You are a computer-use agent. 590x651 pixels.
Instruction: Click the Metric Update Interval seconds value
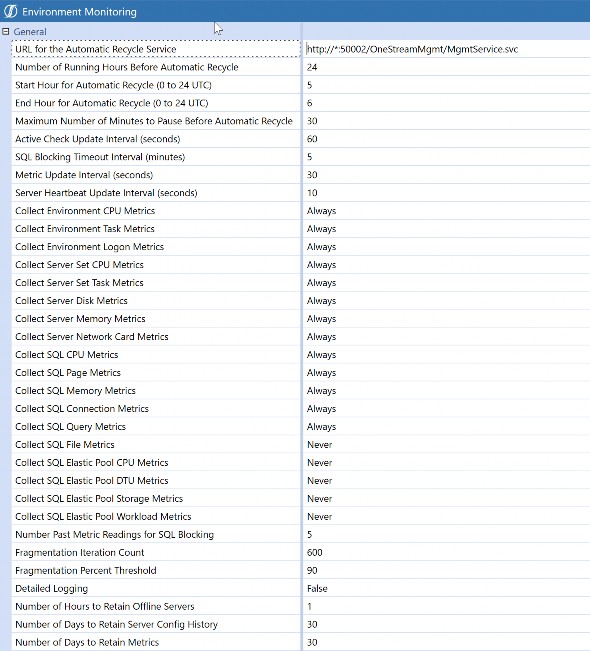click(446, 175)
